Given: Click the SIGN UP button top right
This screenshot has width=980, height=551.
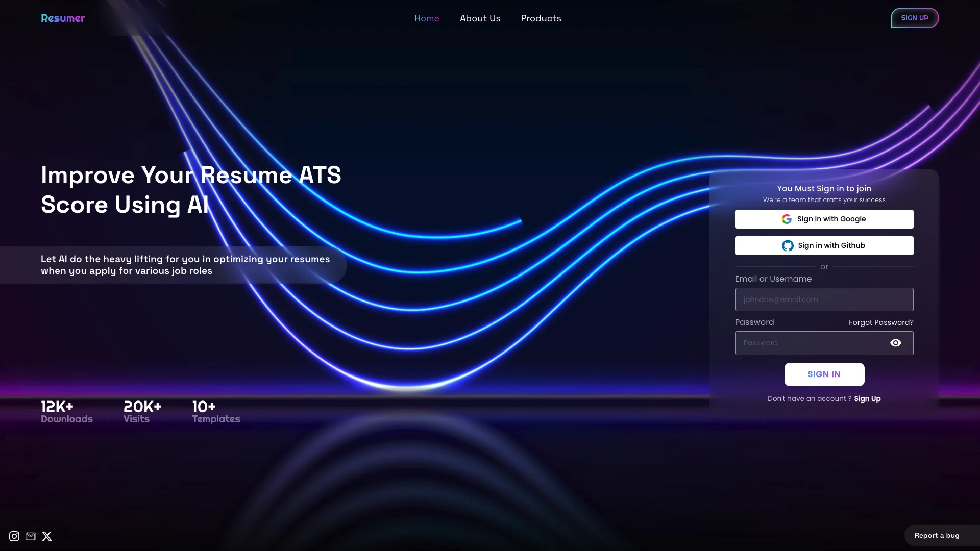Looking at the screenshot, I should [914, 17].
